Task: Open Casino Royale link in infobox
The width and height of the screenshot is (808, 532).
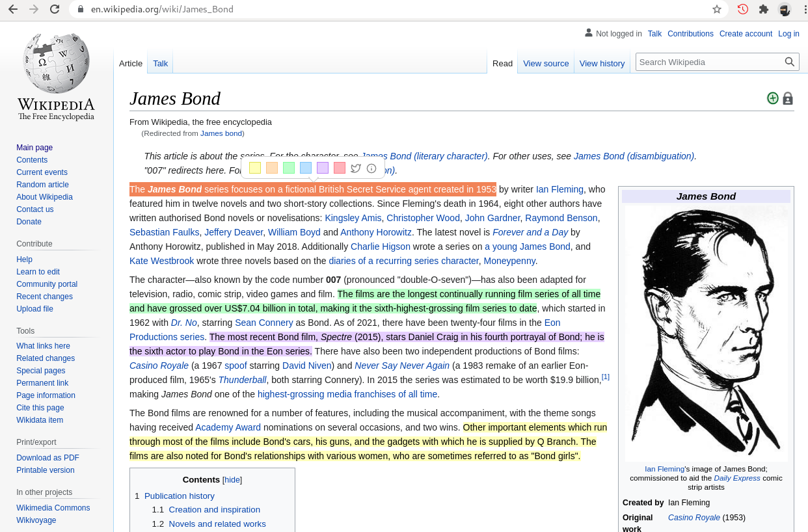Action: (x=694, y=518)
